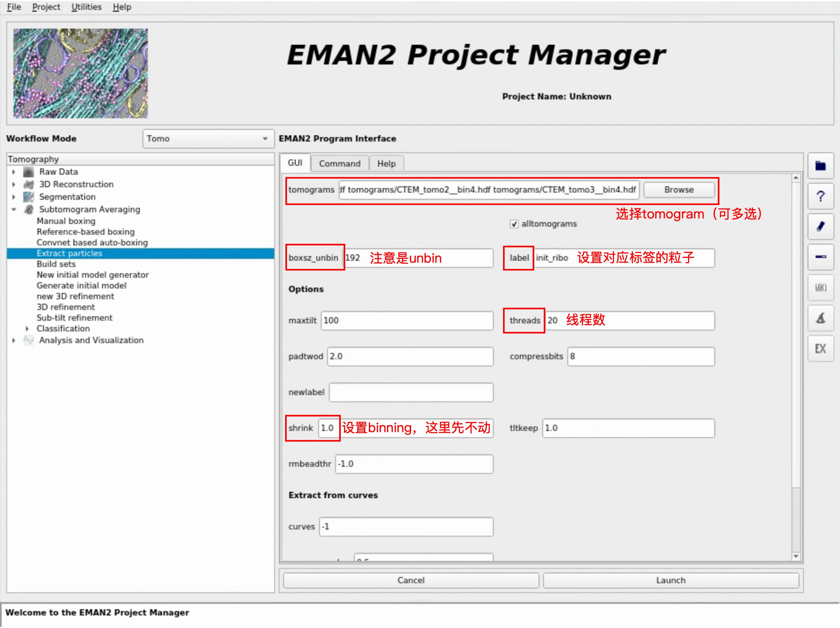Open the Utilities menu

(86, 7)
